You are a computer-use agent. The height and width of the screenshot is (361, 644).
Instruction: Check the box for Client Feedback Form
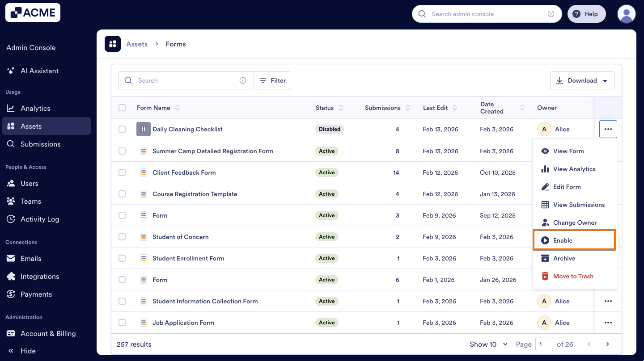pos(122,172)
